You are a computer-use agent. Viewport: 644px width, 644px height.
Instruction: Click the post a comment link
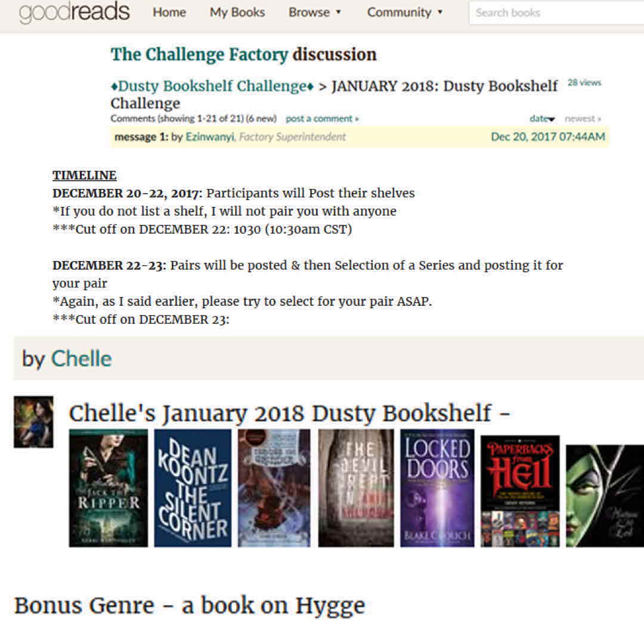coord(323,119)
